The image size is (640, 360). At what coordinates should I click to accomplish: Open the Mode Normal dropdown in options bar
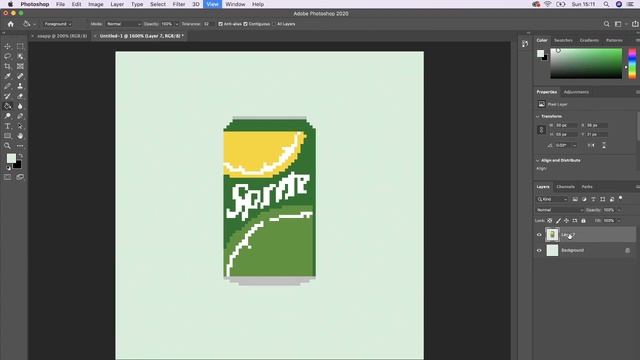[123, 24]
